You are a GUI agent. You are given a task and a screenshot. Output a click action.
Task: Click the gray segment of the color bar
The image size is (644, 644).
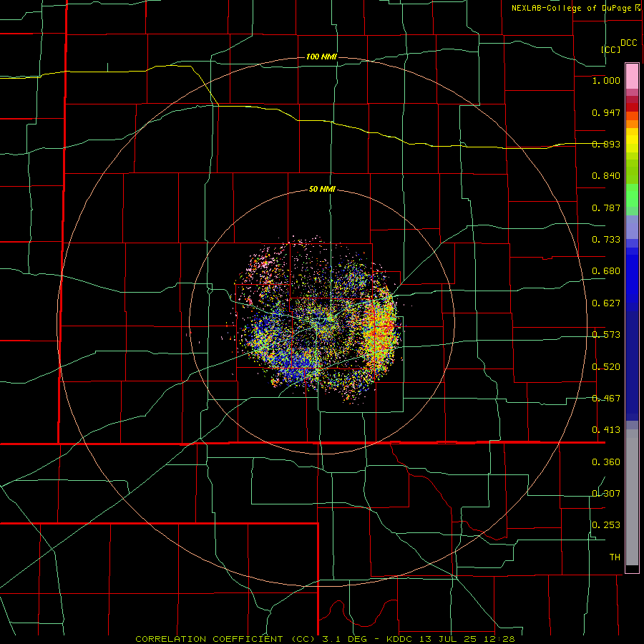(x=632, y=497)
